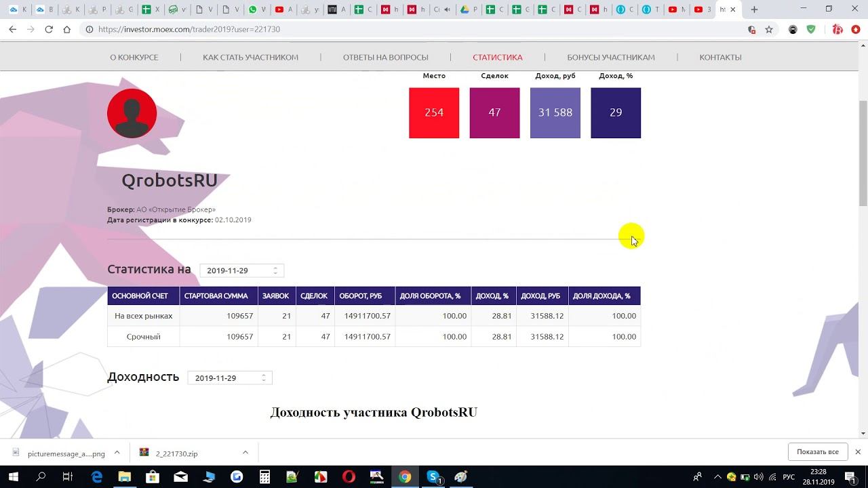Open new browser tab

tap(754, 9)
